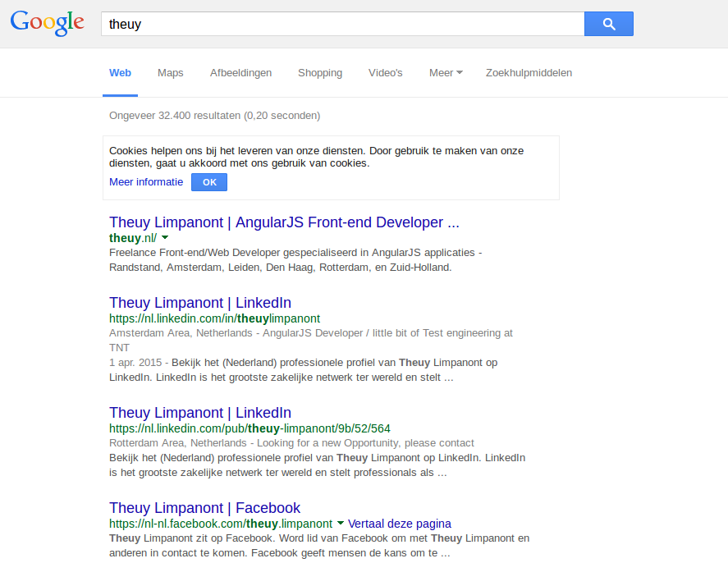This screenshot has width=728, height=563.
Task: Click the linkedin.com/pub/theuy-limpanont/9b/52/564 URL
Action: 250,428
